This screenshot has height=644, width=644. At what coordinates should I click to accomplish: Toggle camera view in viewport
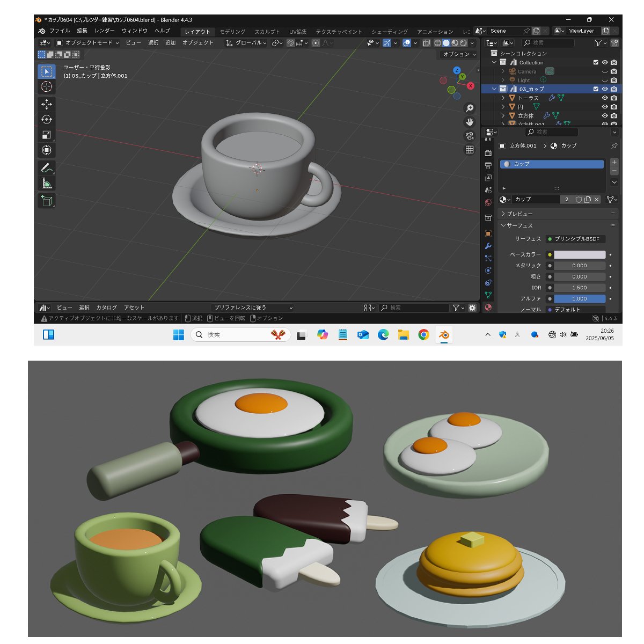[470, 136]
